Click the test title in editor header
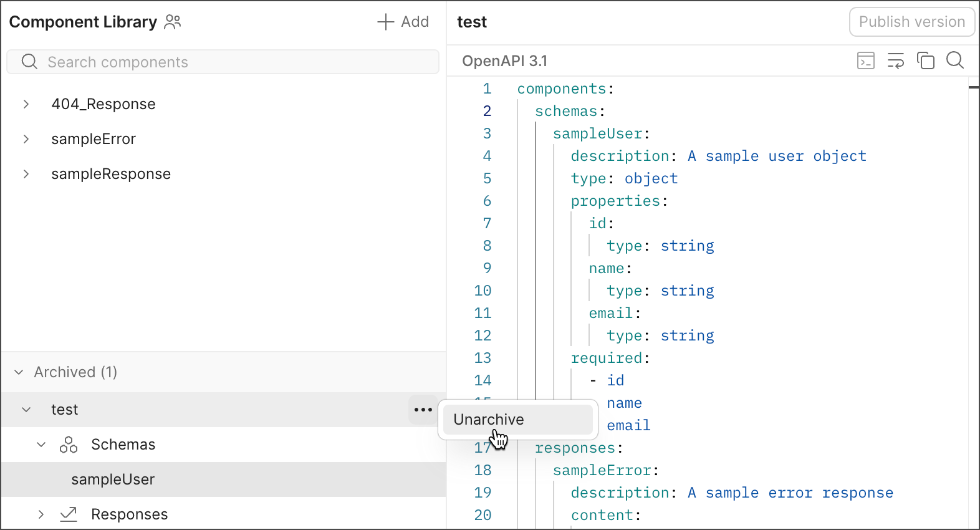980x530 pixels. click(x=472, y=22)
